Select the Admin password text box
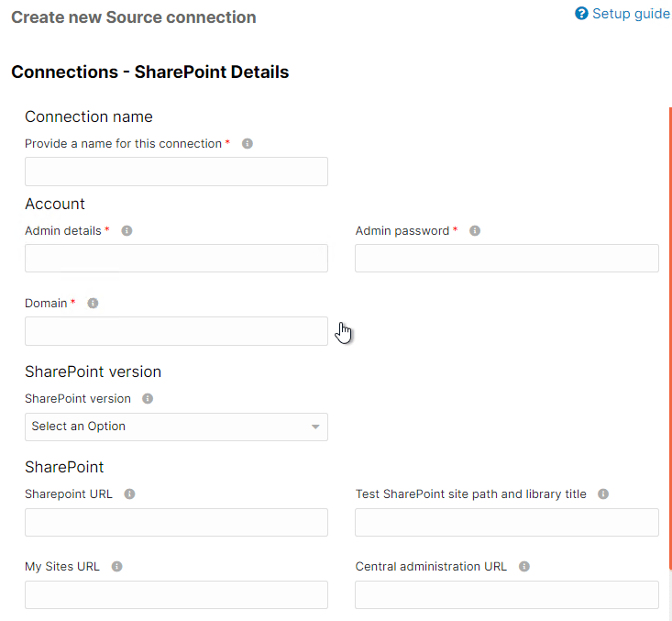The width and height of the screenshot is (672, 621). point(506,259)
